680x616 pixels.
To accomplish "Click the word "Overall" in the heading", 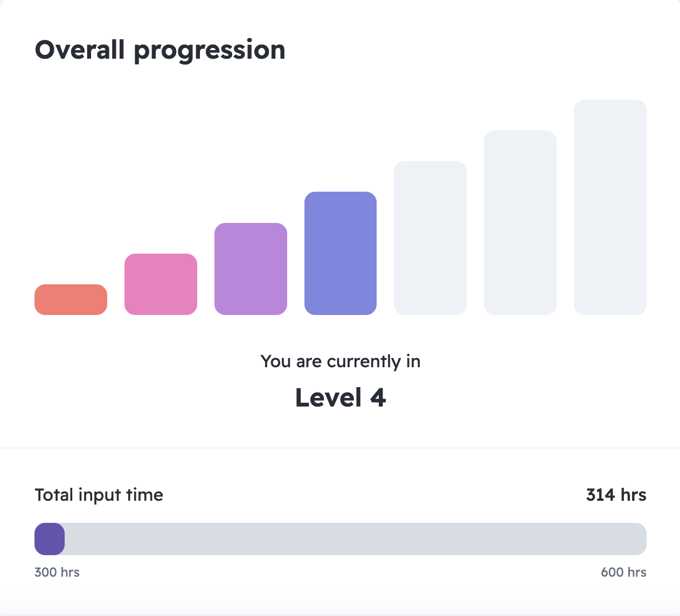I will (x=80, y=50).
